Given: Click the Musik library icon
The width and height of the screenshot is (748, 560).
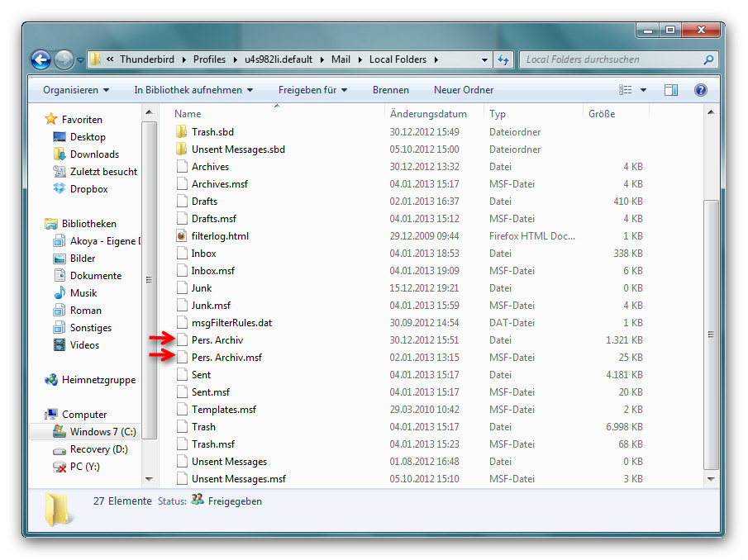Looking at the screenshot, I should (x=60, y=292).
